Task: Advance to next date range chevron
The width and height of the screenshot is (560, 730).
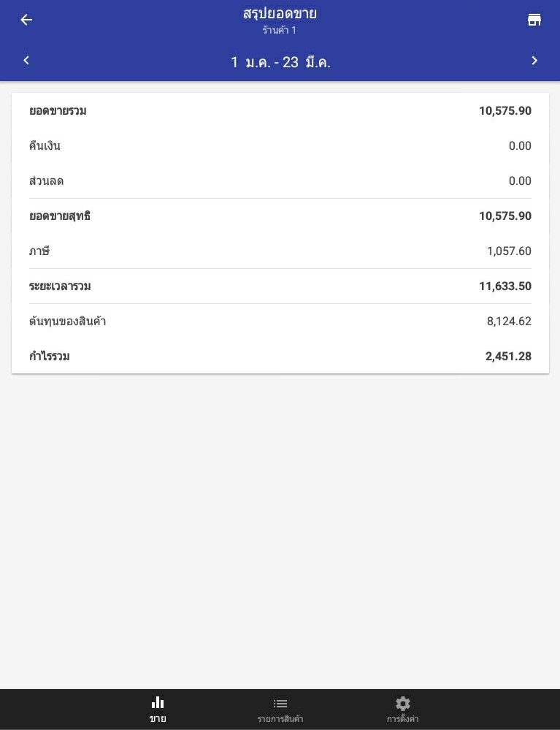Action: coord(534,61)
